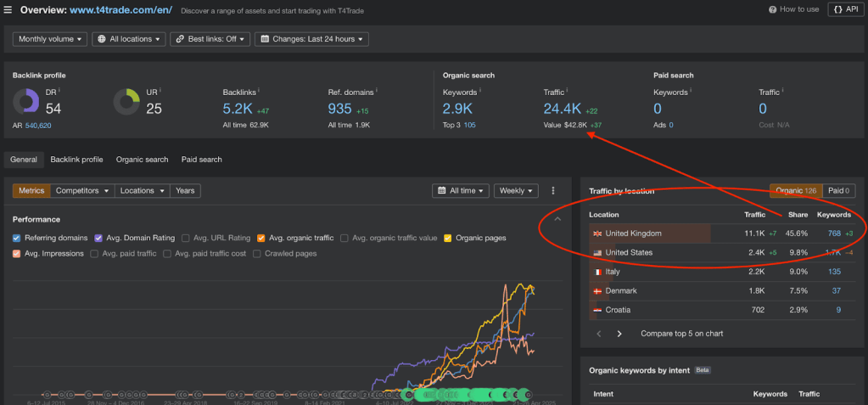The width and height of the screenshot is (868, 405).
Task: Click the info icon next to UR
Action: [160, 90]
